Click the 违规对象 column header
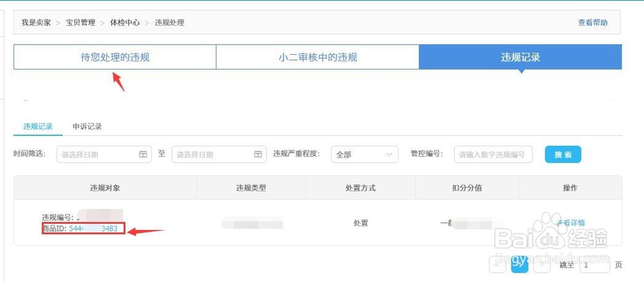The image size is (644, 281). (x=105, y=188)
